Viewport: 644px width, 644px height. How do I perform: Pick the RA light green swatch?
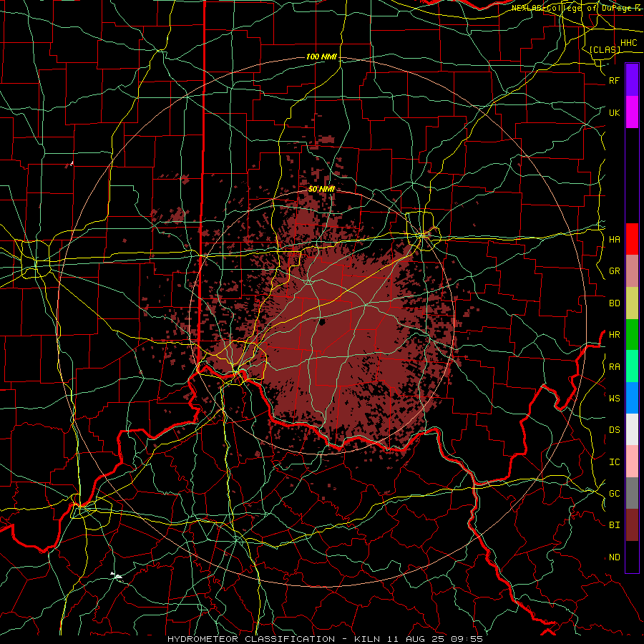[632, 366]
